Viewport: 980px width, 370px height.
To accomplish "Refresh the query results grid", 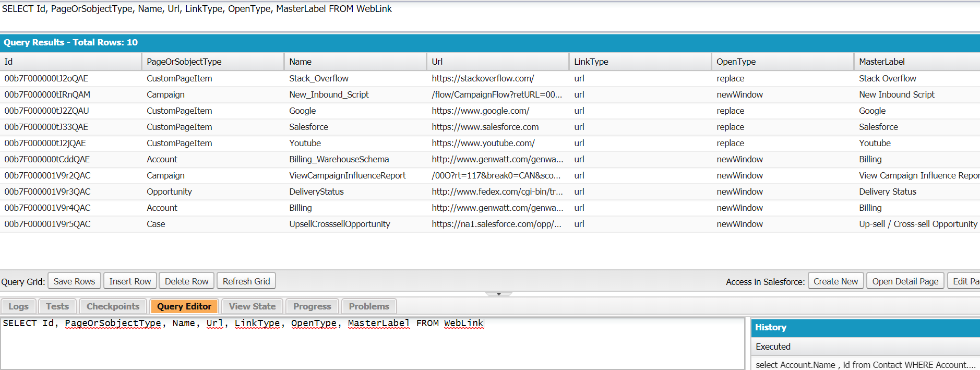I will point(246,281).
